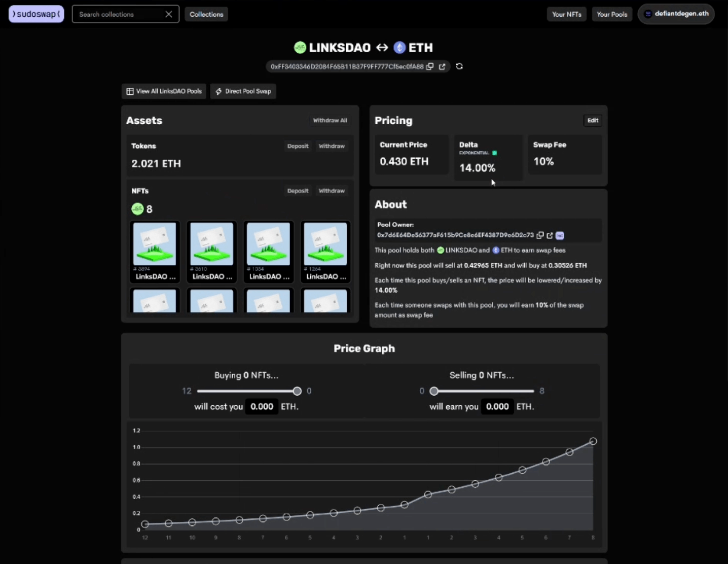The height and width of the screenshot is (564, 728).
Task: Click the lightning icon on Direct Pool Swap
Action: tap(219, 91)
